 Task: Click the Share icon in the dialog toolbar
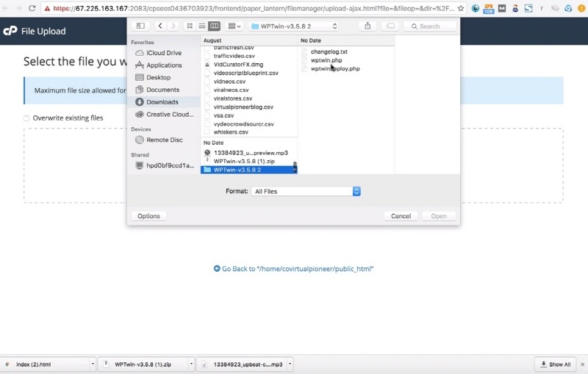pyautogui.click(x=367, y=26)
